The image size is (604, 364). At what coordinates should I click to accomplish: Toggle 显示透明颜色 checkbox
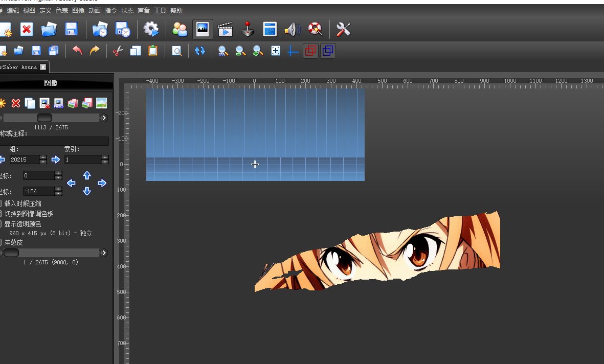point(1,224)
